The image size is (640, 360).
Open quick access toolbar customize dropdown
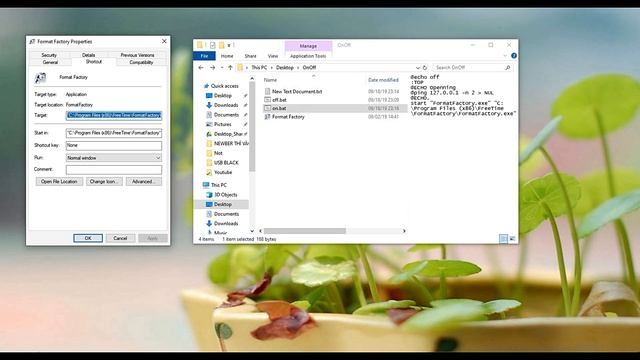coord(229,45)
